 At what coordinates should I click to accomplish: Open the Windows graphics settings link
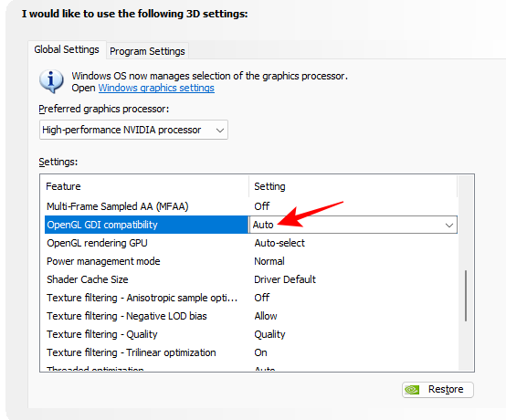click(x=156, y=88)
